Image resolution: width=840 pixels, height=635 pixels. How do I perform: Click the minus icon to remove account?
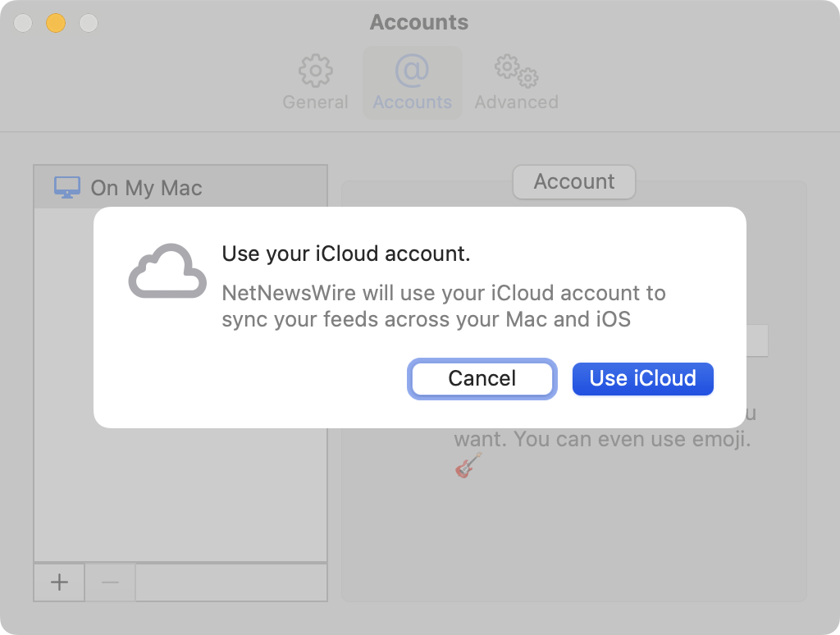coord(110,582)
